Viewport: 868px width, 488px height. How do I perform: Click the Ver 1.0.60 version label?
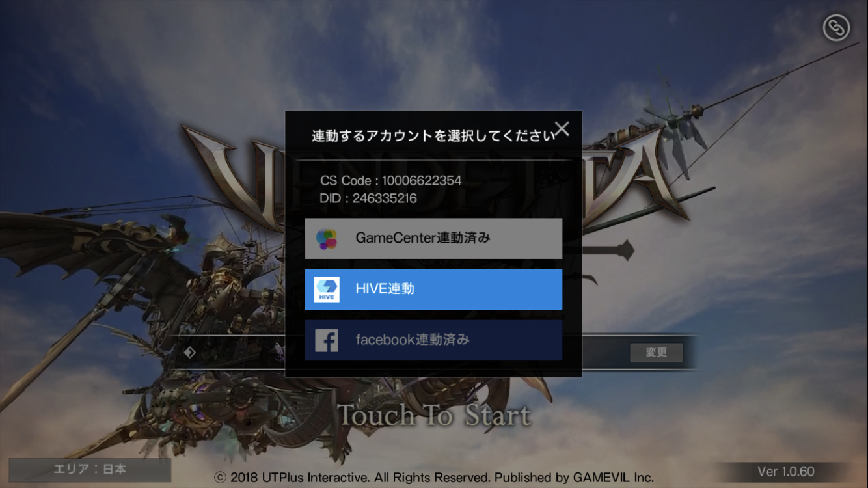tap(786, 471)
